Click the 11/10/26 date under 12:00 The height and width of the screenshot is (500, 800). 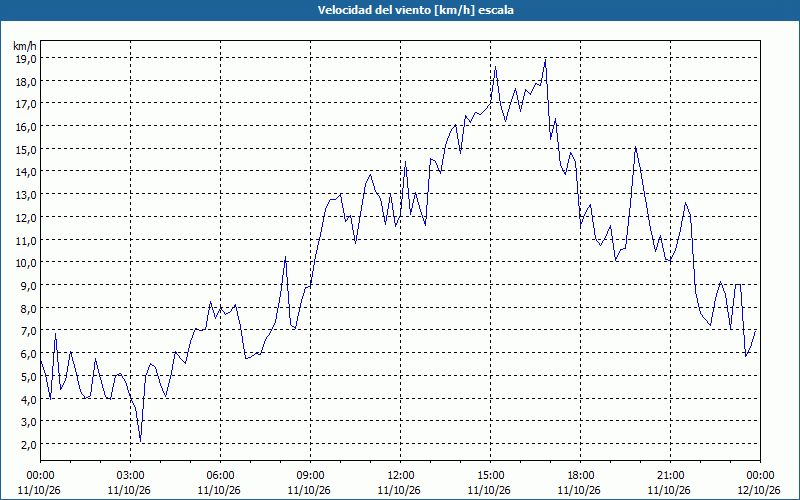399,490
